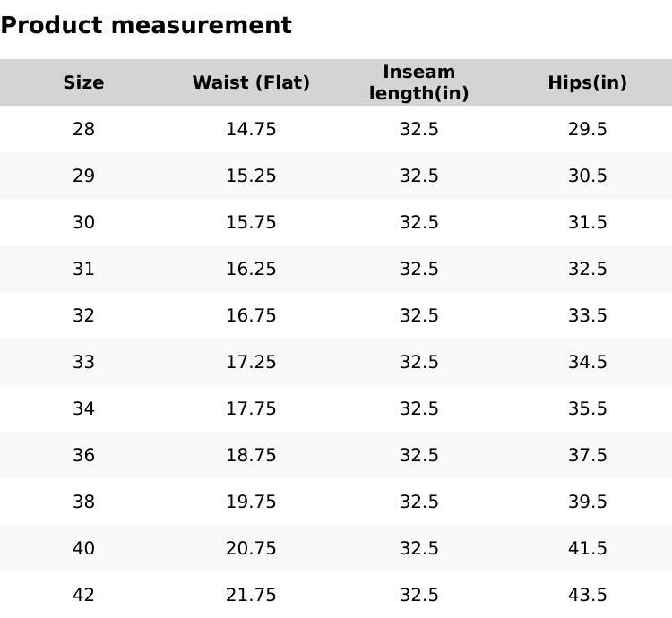Select size 28 in the Size column
Viewport: 672px width, 618px height.
pyautogui.click(x=83, y=129)
